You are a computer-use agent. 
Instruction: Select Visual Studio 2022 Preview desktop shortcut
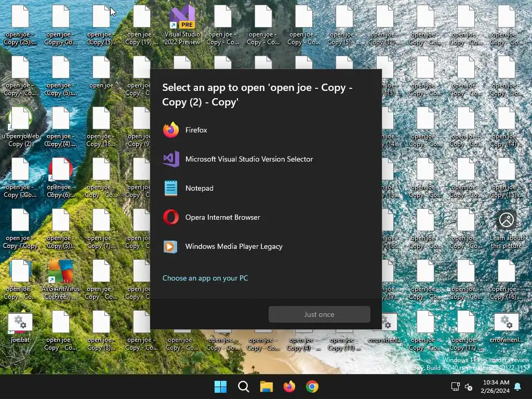click(182, 25)
